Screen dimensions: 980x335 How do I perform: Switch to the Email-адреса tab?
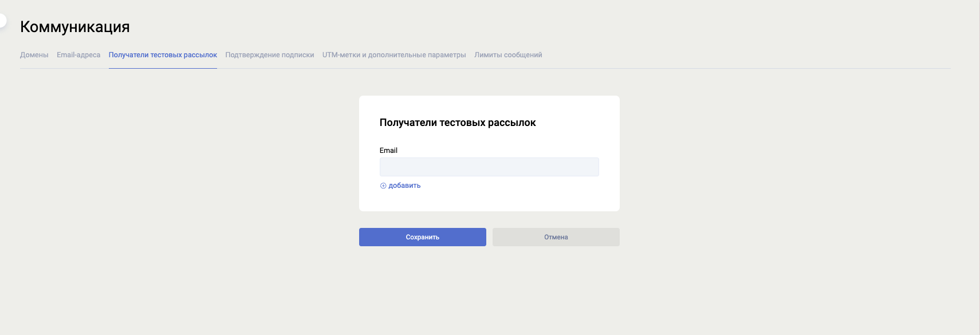point(78,55)
